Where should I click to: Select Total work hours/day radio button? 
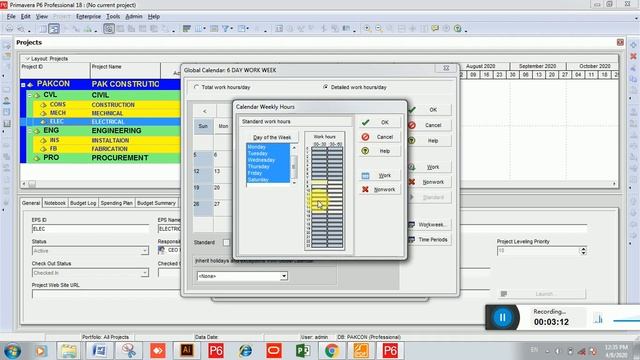click(197, 87)
